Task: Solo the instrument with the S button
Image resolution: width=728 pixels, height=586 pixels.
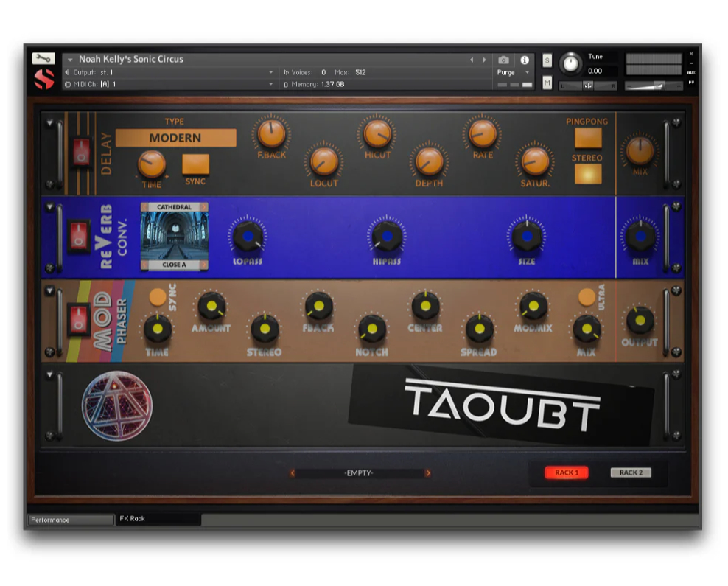Action: click(x=547, y=60)
